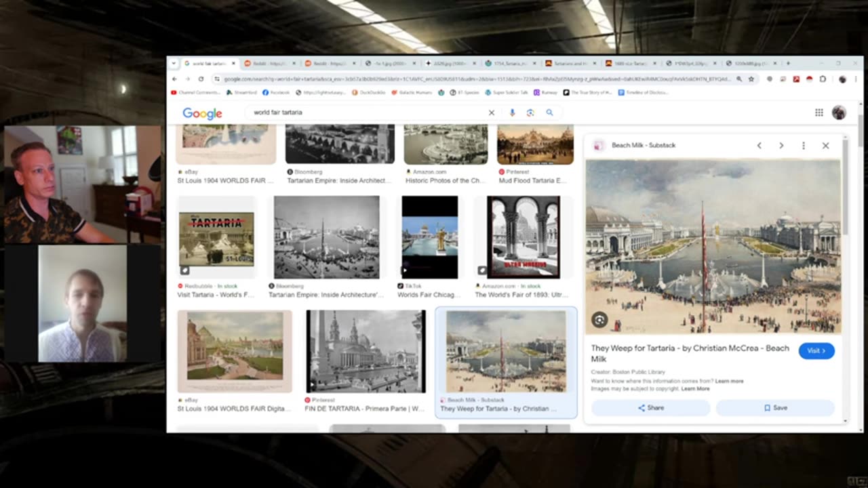The width and height of the screenshot is (868, 488).
Task: Click the blue search magnifier icon
Action: pyautogui.click(x=549, y=113)
